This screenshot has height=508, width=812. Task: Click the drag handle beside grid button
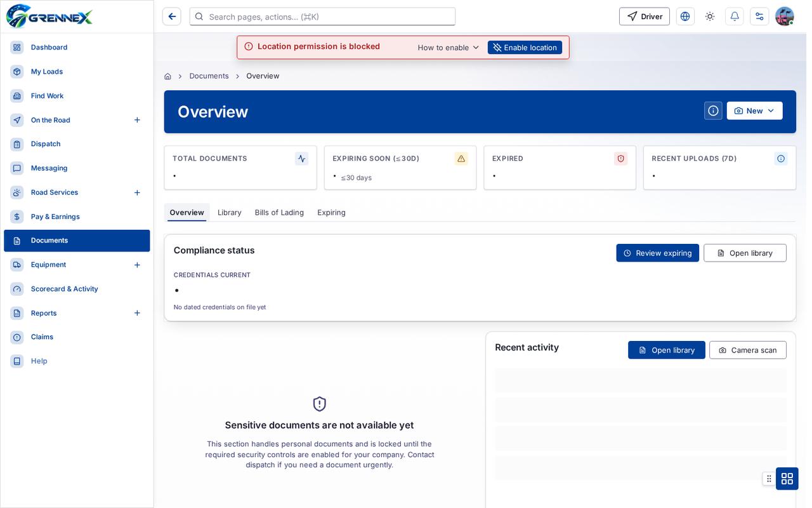click(x=769, y=479)
